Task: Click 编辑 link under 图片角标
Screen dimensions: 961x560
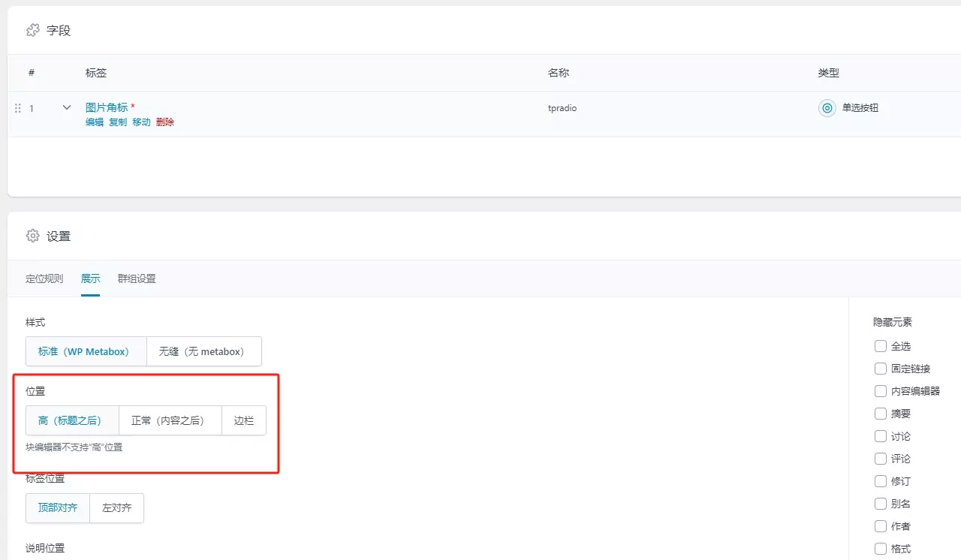Action: point(95,122)
